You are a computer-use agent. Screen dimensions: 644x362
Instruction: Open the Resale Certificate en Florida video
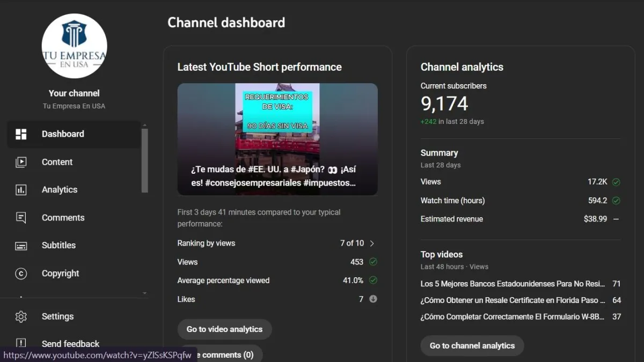tap(513, 300)
